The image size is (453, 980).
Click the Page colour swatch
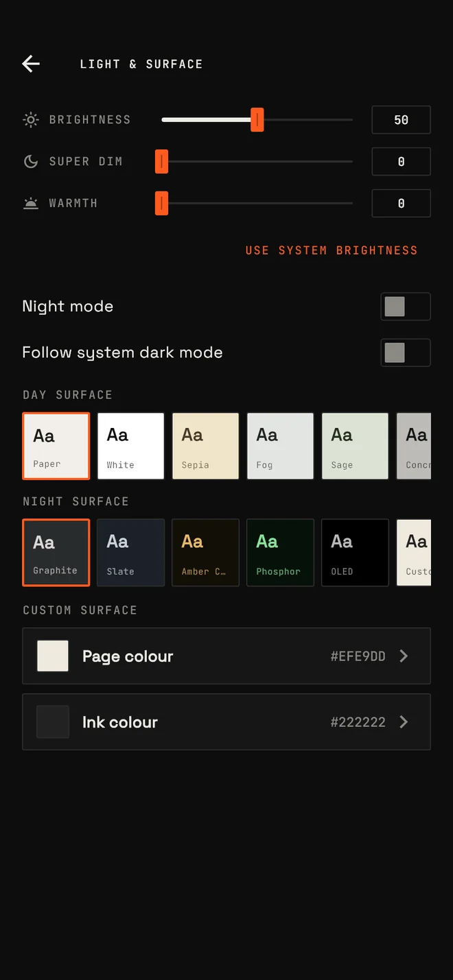53,656
